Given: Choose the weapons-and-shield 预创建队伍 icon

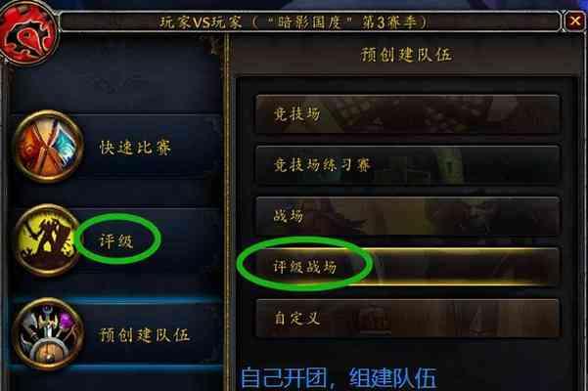Looking at the screenshot, I should (49, 334).
